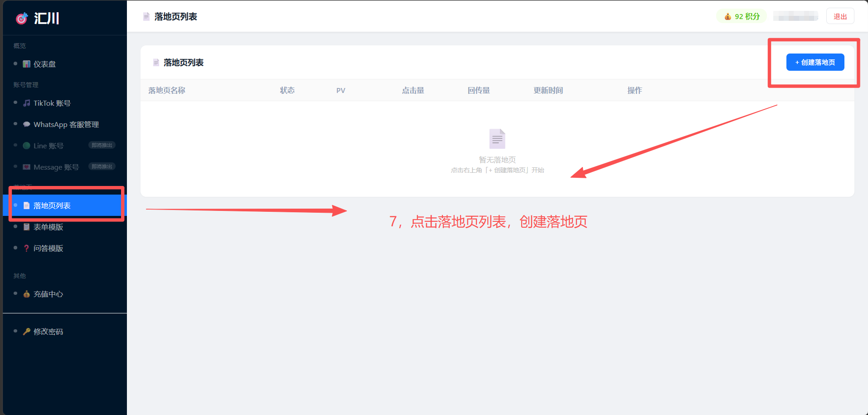This screenshot has height=415, width=868.
Task: Click the Line green circle icon
Action: point(27,146)
